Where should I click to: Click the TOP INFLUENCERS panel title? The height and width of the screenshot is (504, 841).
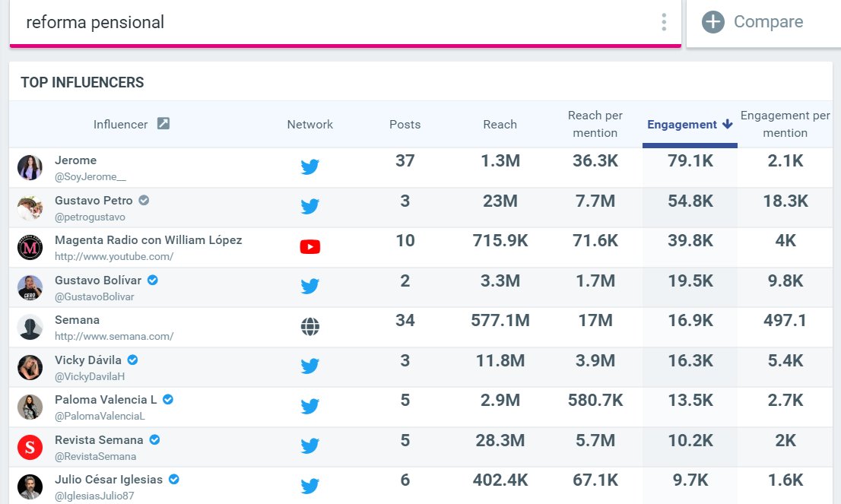[x=82, y=83]
